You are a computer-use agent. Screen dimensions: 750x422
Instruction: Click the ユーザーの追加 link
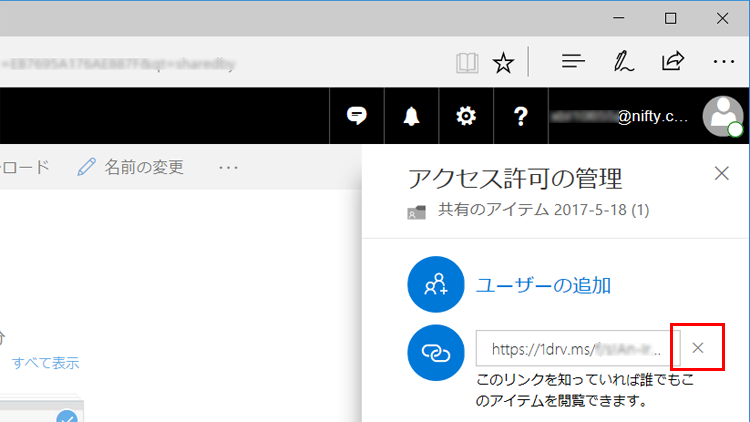click(x=543, y=286)
